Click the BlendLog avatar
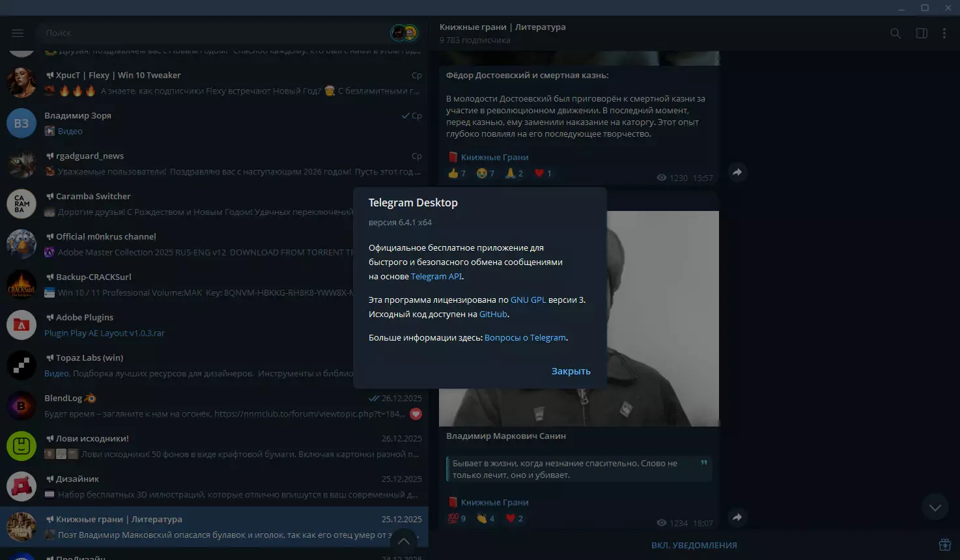The image size is (960, 560). [x=21, y=406]
